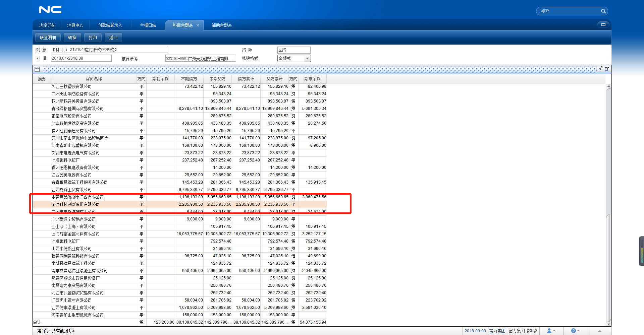
Task: Click the 期初余额 column header
Action: pyautogui.click(x=160, y=79)
